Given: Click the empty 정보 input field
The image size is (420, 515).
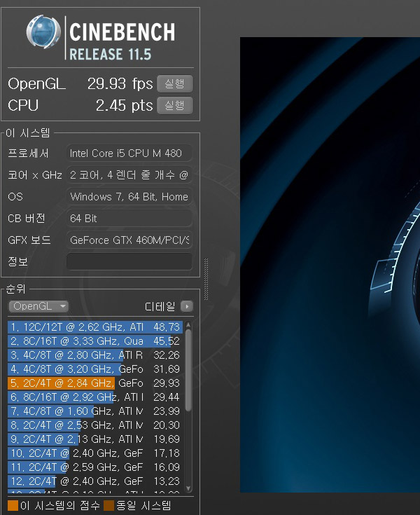Looking at the screenshot, I should click(129, 261).
